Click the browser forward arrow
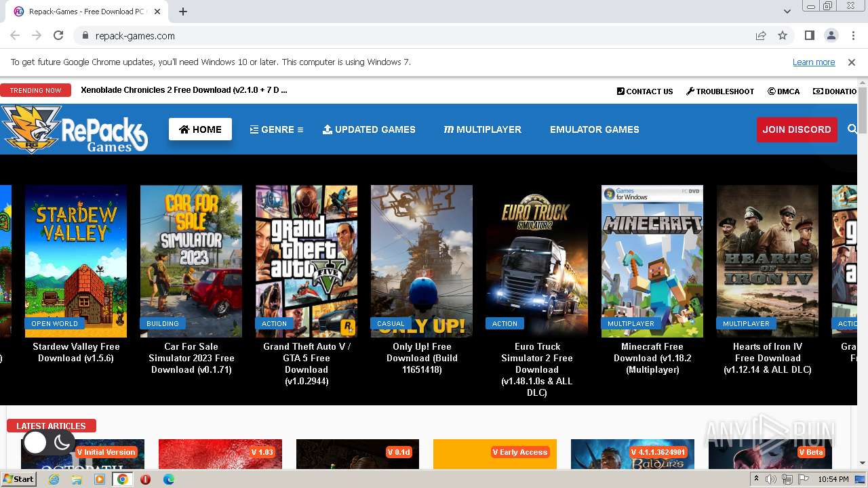This screenshot has width=868, height=488. pyautogui.click(x=37, y=36)
